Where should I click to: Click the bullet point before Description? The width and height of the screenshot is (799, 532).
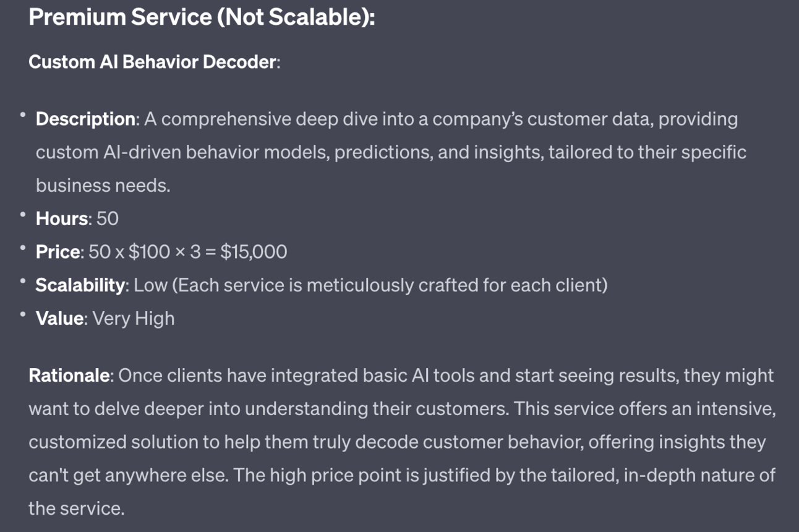[23, 116]
